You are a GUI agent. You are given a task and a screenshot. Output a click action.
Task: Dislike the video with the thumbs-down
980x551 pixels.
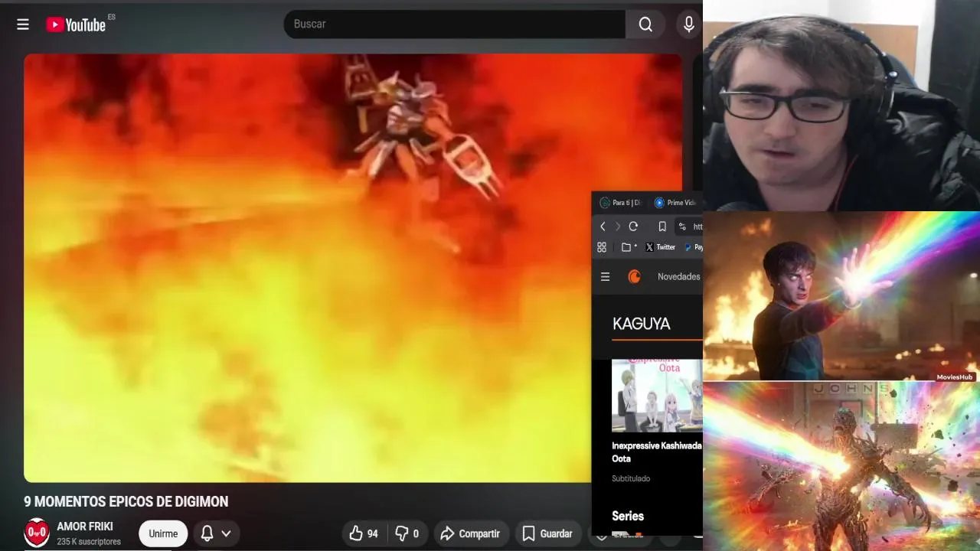[x=407, y=533]
